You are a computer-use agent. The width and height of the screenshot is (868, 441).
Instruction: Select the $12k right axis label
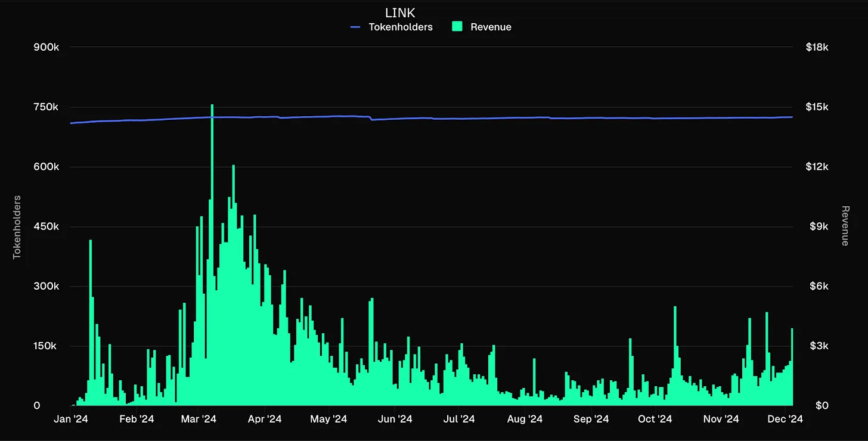pos(817,167)
